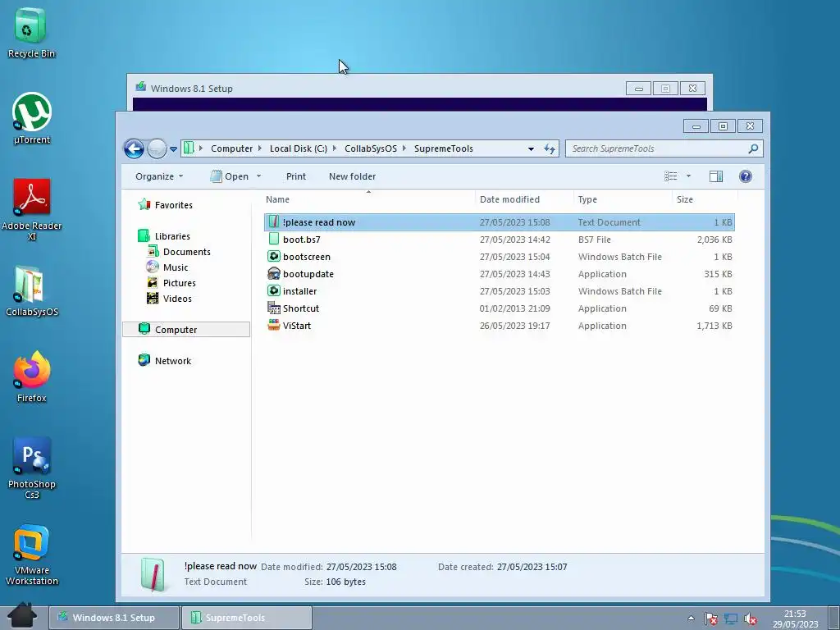Screen dimensions: 840x630
Task: Open Adobe Reader XI desktop shortcut
Action: [32, 209]
